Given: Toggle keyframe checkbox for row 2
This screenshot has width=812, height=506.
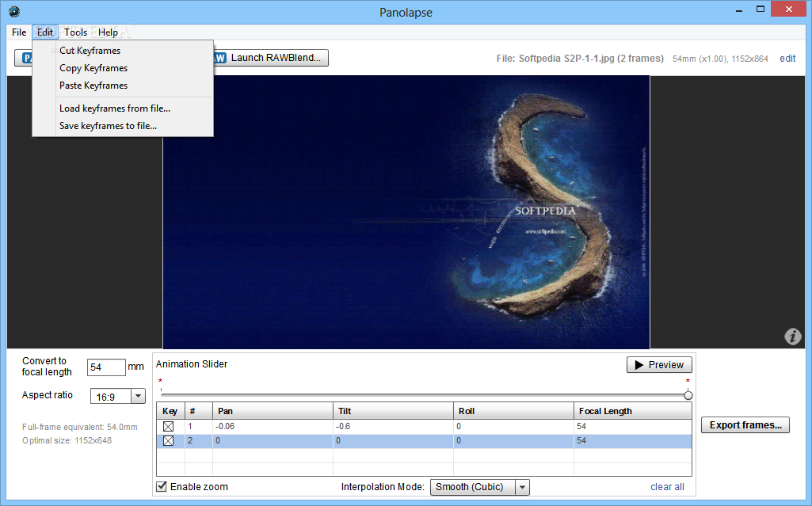Looking at the screenshot, I should click(x=168, y=441).
